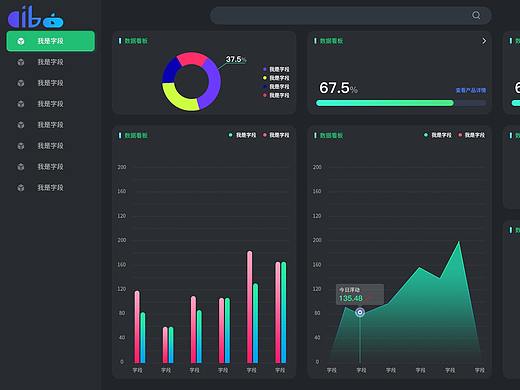This screenshot has width=520, height=390.
Task: Click the 37.5% donut chart label
Action: pyautogui.click(x=236, y=60)
